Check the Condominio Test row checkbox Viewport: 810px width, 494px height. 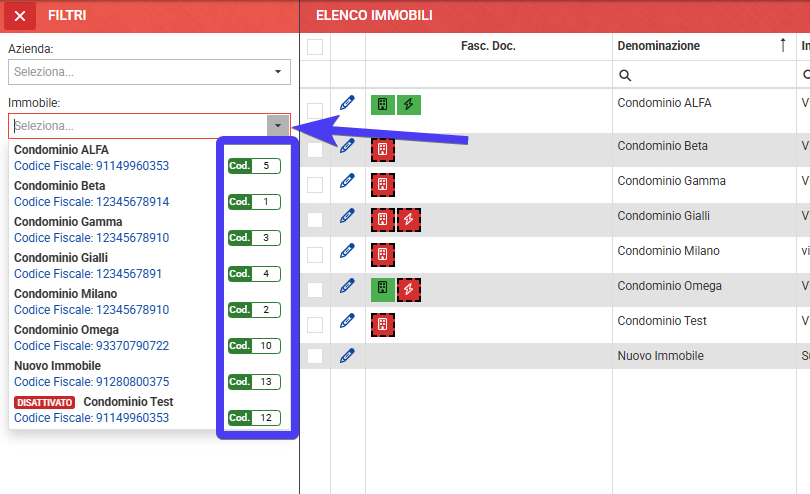(x=315, y=325)
